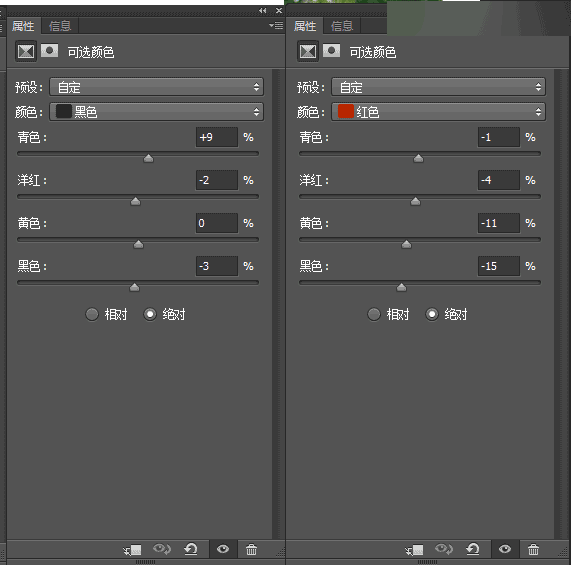Click 洋红 value field showing -2
Screen dimensions: 571x565
tap(217, 180)
